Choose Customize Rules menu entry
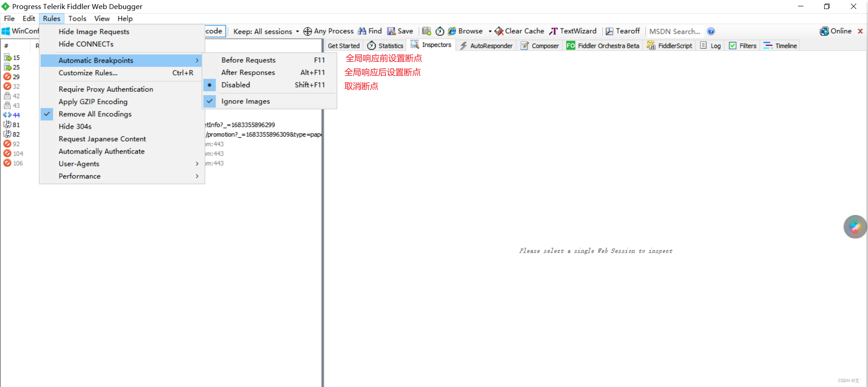The image size is (868, 387). (122, 73)
